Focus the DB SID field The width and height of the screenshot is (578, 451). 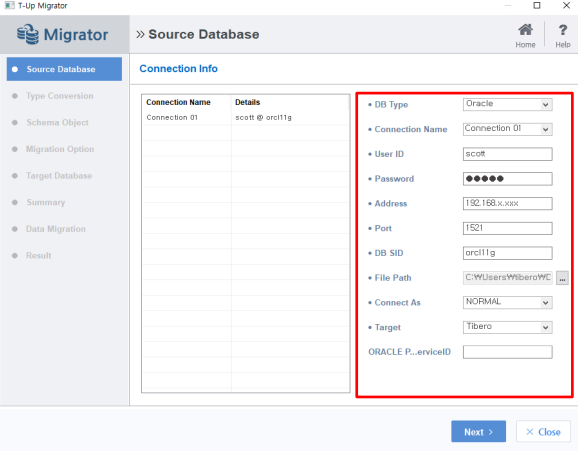(x=507, y=253)
